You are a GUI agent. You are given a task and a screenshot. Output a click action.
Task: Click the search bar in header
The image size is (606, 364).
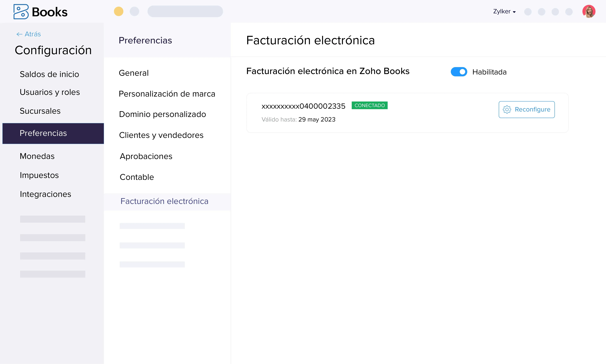coord(185,11)
